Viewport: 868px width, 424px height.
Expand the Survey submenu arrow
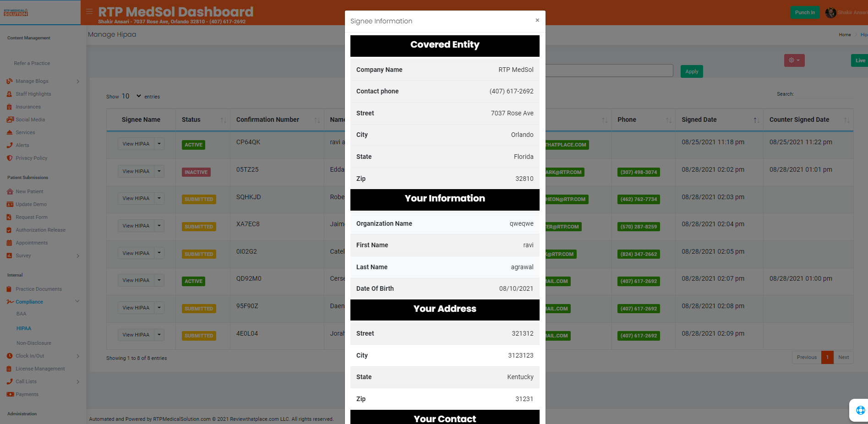78,256
